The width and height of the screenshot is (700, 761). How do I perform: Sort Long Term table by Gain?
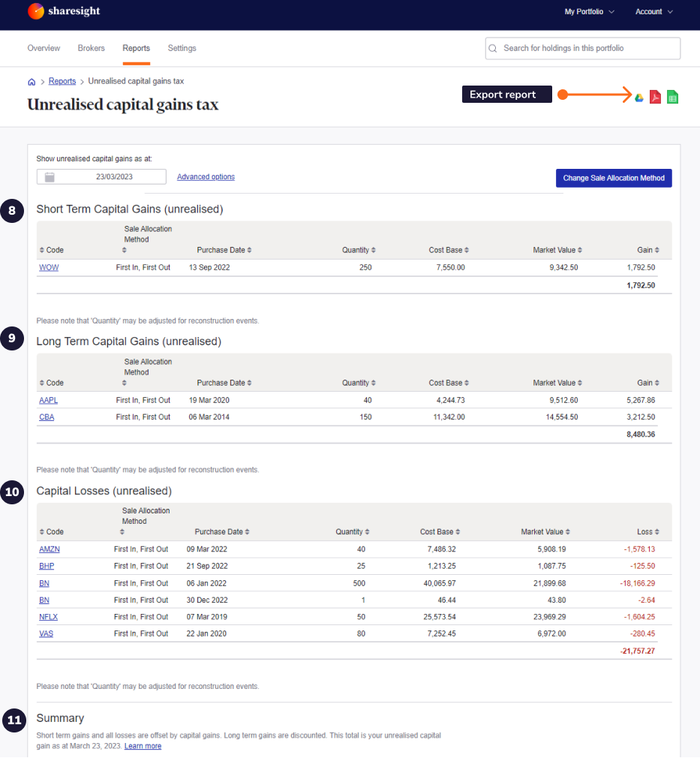tap(648, 384)
